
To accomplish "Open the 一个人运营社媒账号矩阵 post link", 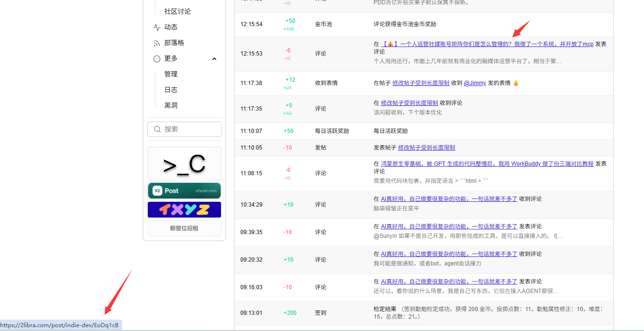I will [x=487, y=44].
